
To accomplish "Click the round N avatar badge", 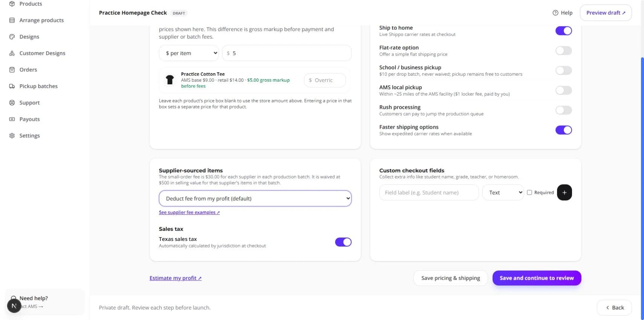I will pos(14,306).
